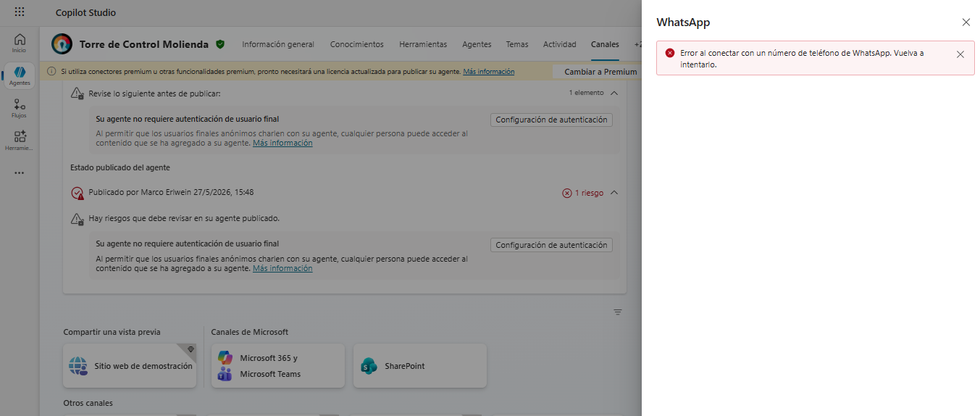The image size is (980, 416).
Task: Click the red published status icon
Action: coord(78,193)
